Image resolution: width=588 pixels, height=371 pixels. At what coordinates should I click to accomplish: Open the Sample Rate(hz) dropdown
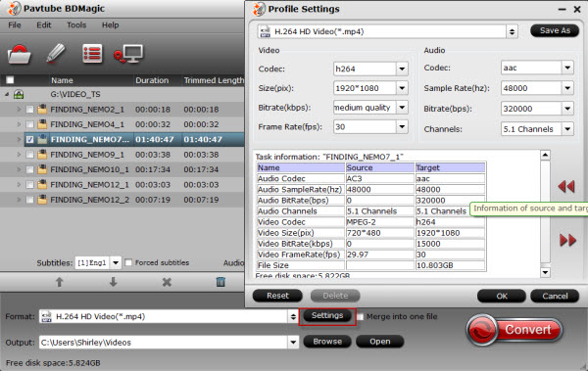[x=567, y=88]
